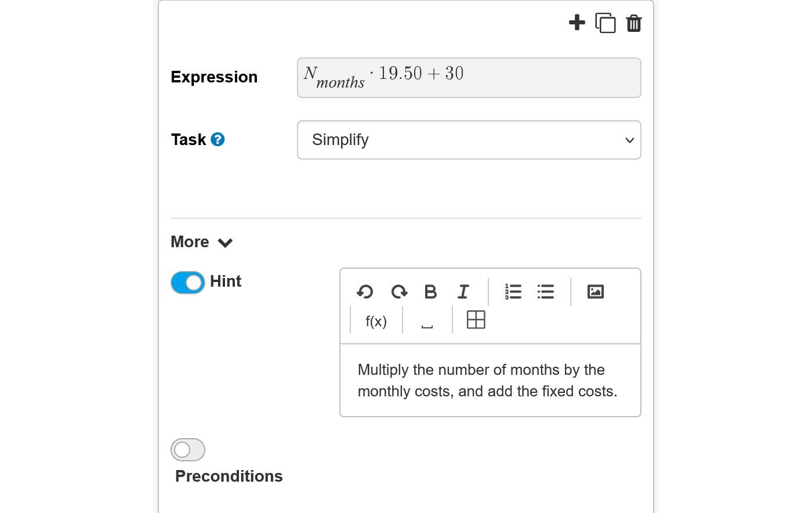Click inside the Expression field
The image size is (812, 513).
click(x=469, y=77)
